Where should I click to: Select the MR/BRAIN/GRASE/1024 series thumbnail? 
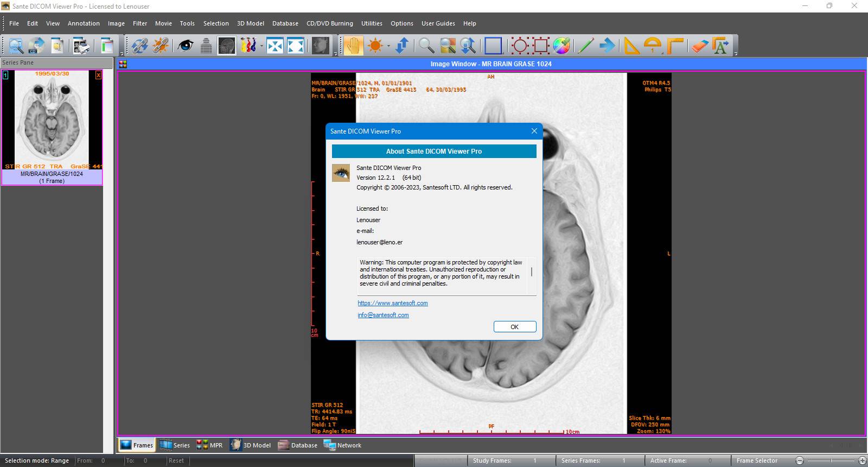(52, 128)
